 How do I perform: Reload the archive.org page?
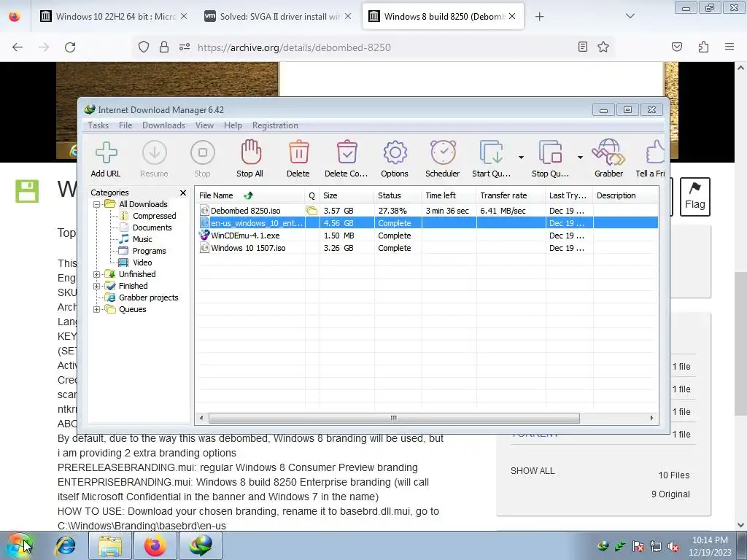click(x=70, y=47)
